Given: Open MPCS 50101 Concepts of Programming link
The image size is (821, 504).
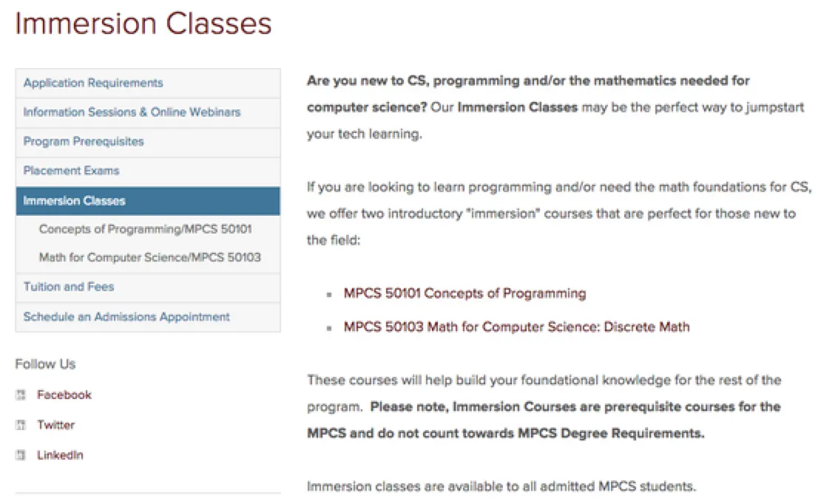Looking at the screenshot, I should pyautogui.click(x=464, y=293).
